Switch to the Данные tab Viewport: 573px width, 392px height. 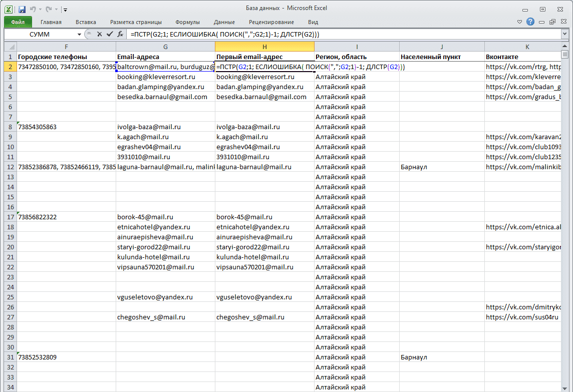(224, 22)
